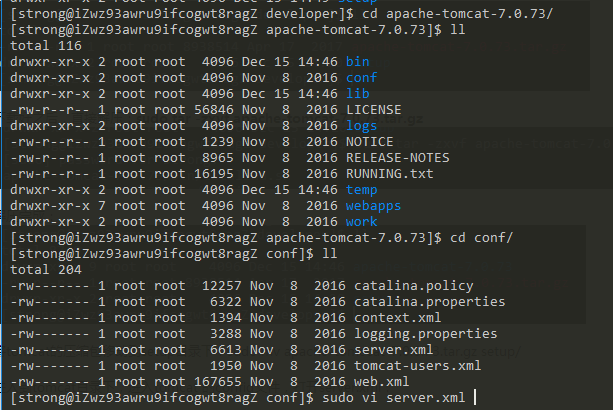Click the file size 167655
The image size is (613, 410).
pyautogui.click(x=218, y=382)
